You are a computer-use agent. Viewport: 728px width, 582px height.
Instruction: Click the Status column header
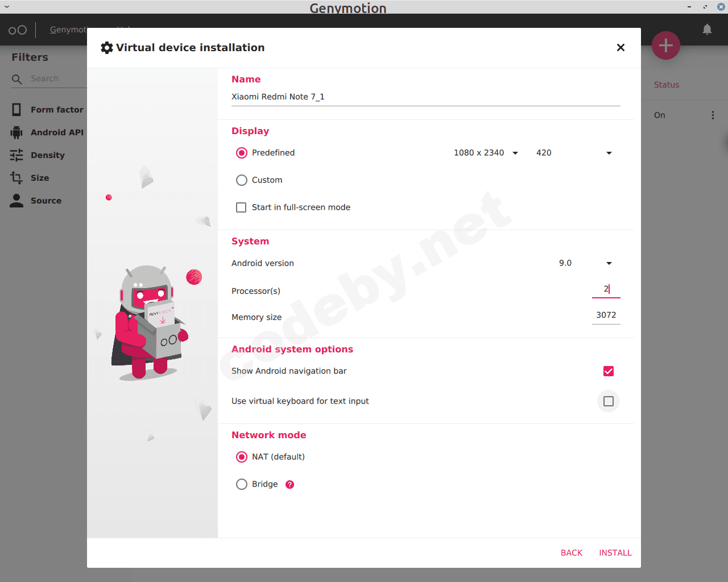point(667,85)
